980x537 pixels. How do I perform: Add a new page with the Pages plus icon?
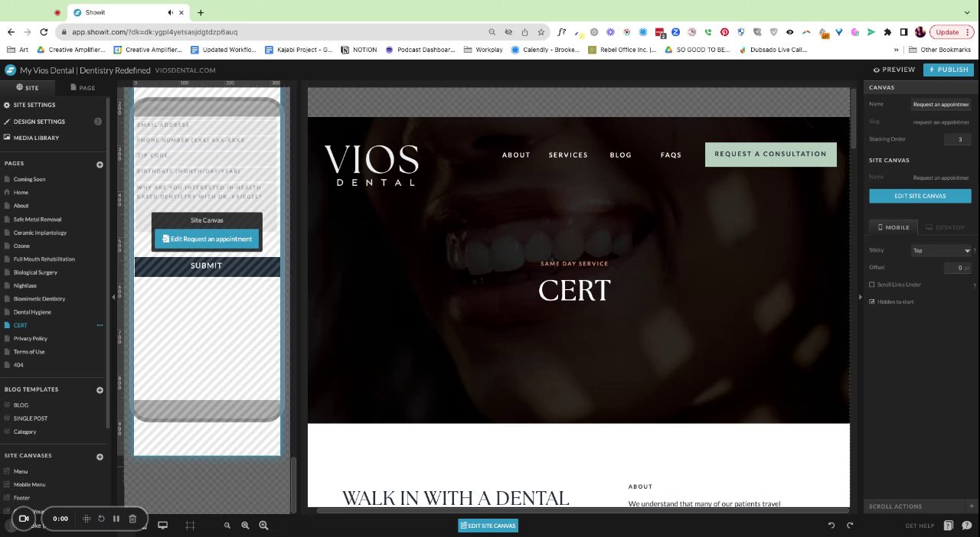click(x=100, y=164)
